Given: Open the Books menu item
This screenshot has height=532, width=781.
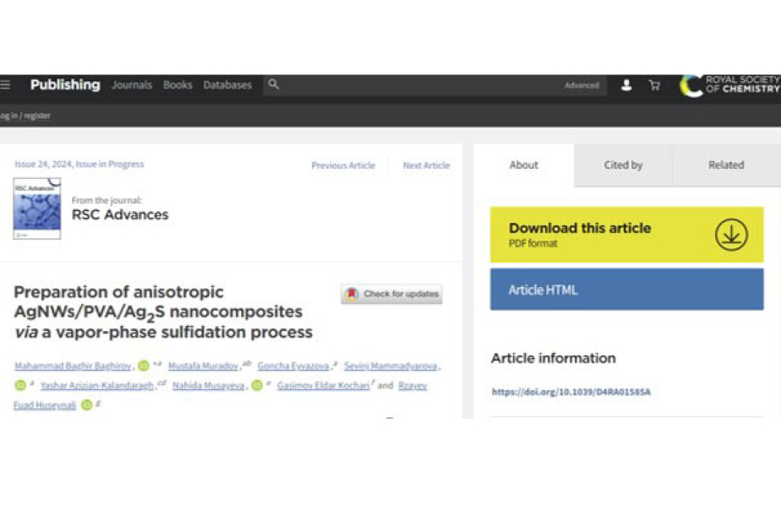Looking at the screenshot, I should coord(177,85).
